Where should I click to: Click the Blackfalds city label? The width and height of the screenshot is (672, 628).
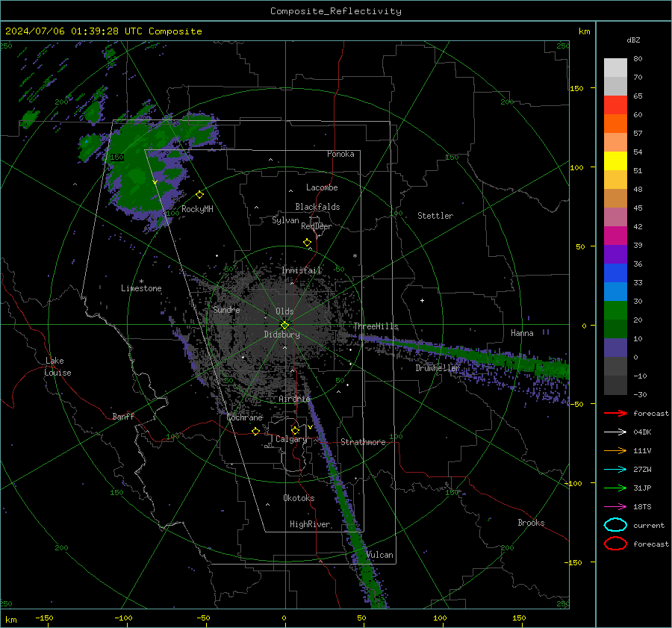(x=317, y=207)
